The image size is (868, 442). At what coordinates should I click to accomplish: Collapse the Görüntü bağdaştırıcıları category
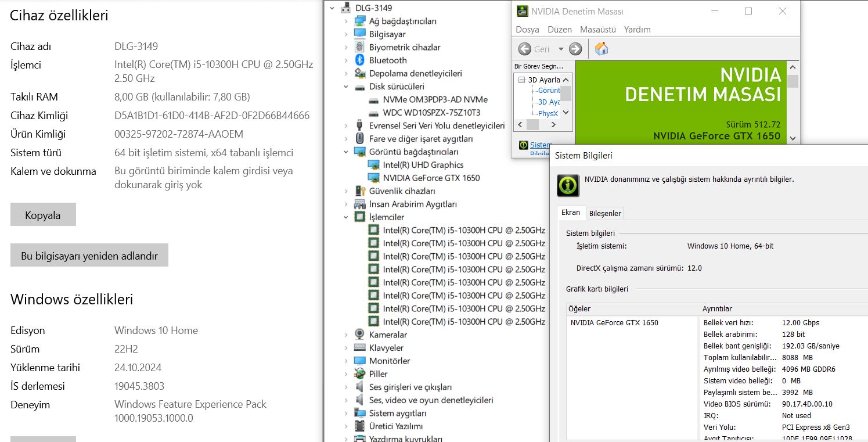[x=346, y=152]
